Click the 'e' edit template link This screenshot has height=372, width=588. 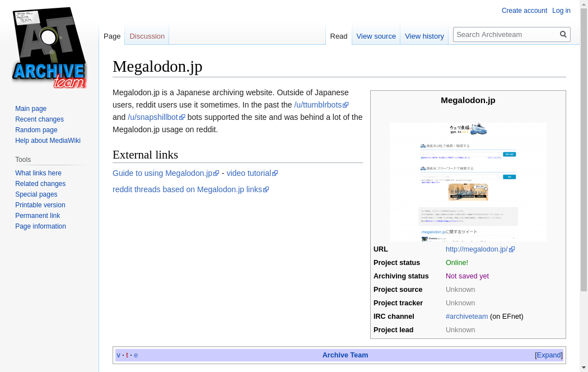point(136,355)
